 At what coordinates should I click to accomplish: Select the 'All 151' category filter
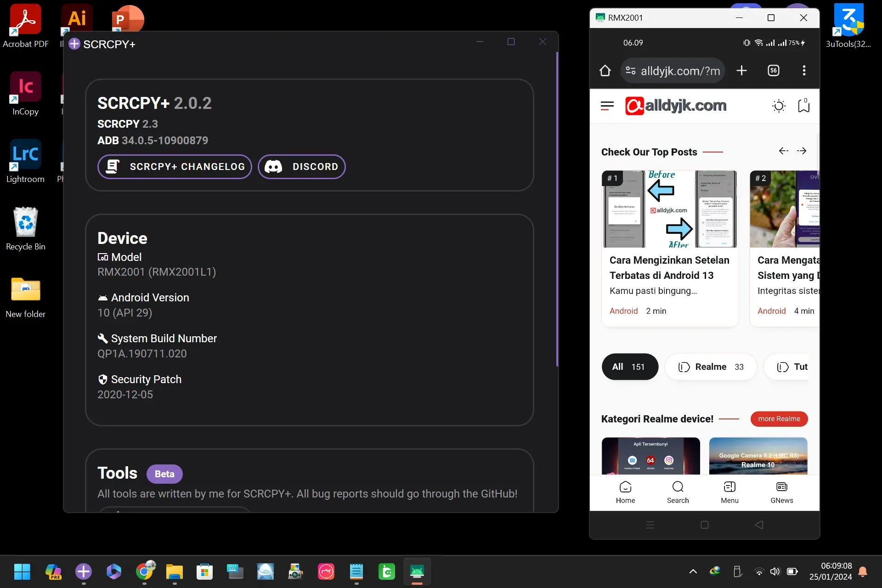point(630,367)
